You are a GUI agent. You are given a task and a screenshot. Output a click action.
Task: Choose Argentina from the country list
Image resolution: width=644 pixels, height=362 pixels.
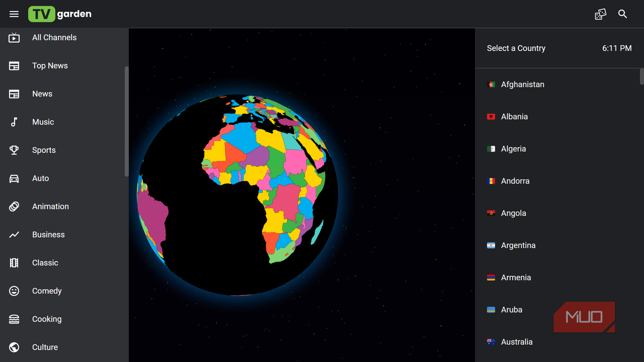557,245
